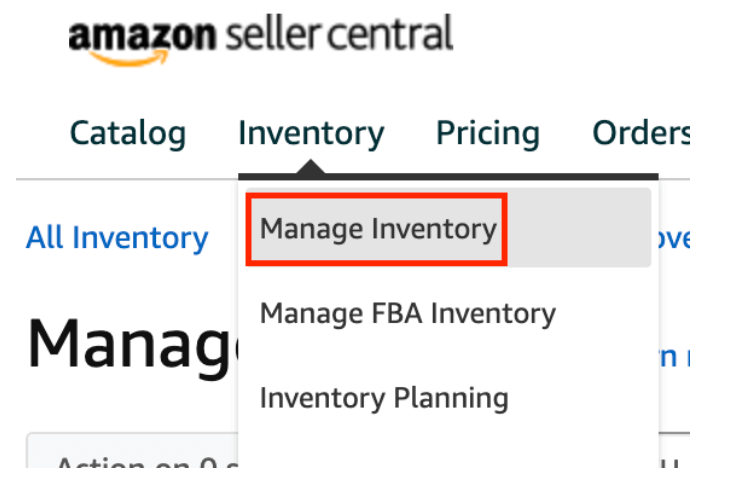Click the triangular pointer beneath Inventory
This screenshot has height=486, width=730.
311,167
